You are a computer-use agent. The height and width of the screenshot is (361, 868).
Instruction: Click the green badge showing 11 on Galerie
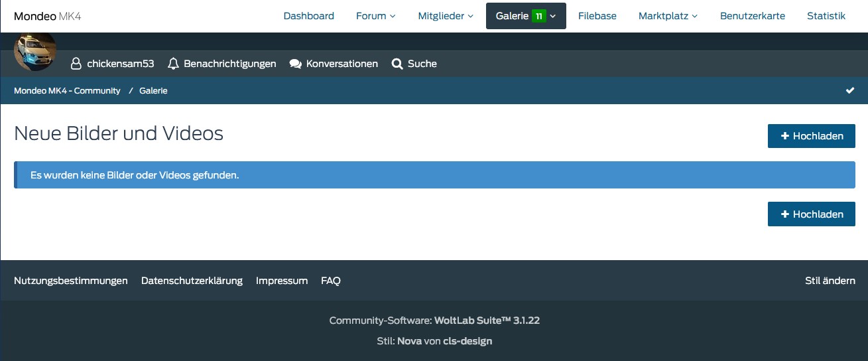[x=538, y=16]
